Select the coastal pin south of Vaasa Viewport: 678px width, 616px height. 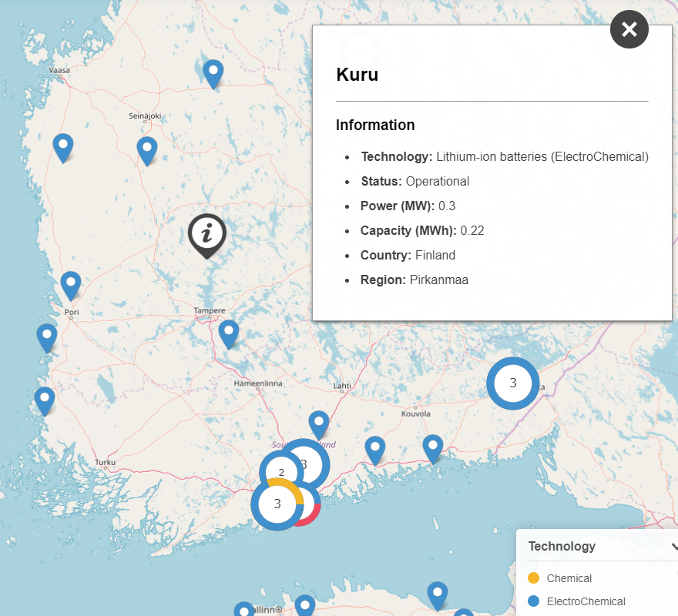63,149
